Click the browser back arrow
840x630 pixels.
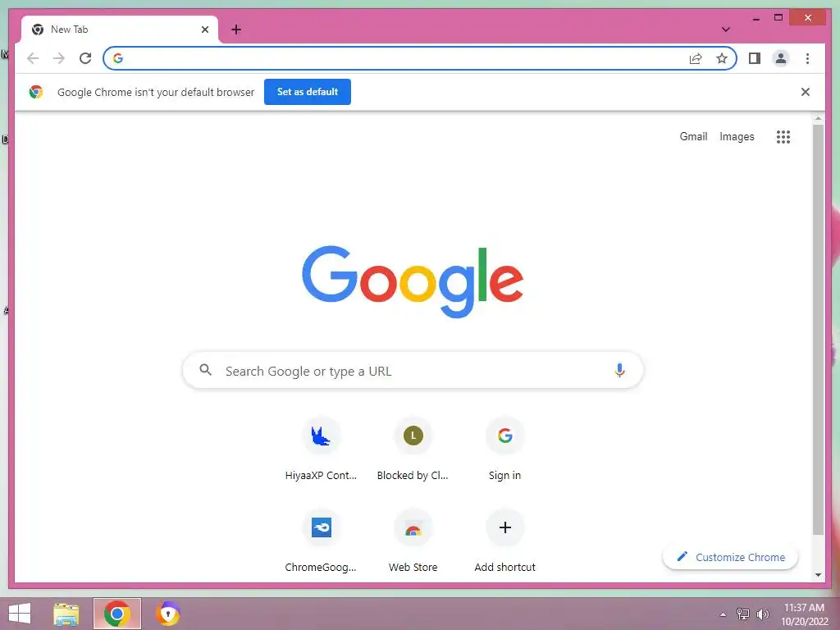pyautogui.click(x=33, y=58)
